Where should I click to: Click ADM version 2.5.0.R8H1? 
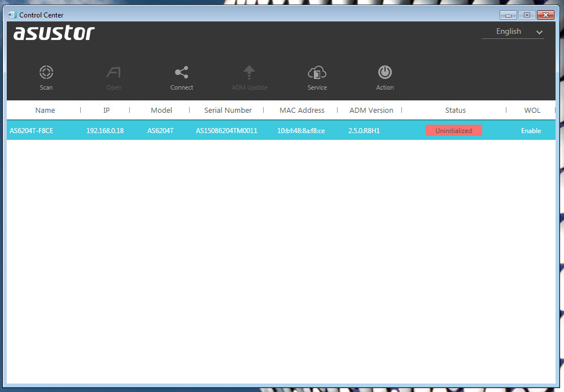364,131
